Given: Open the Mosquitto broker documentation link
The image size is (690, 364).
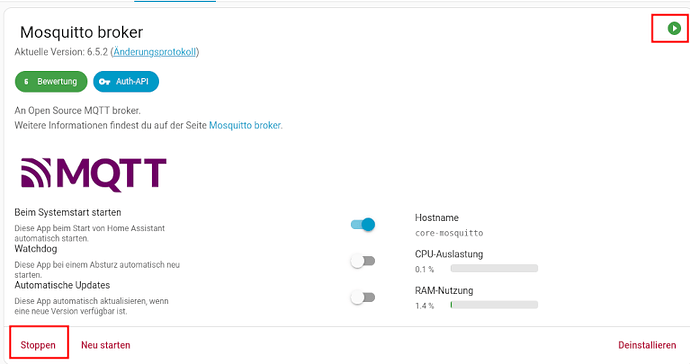Looking at the screenshot, I should click(x=246, y=125).
